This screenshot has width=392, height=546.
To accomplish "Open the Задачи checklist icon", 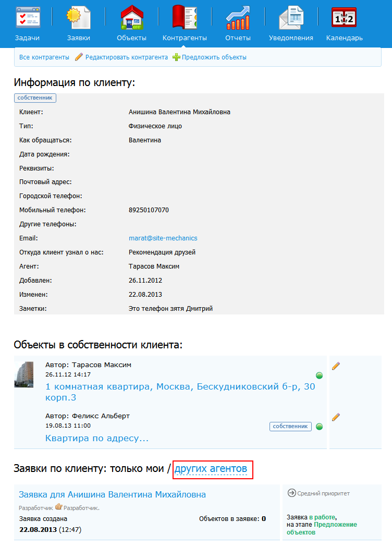I will point(28,17).
